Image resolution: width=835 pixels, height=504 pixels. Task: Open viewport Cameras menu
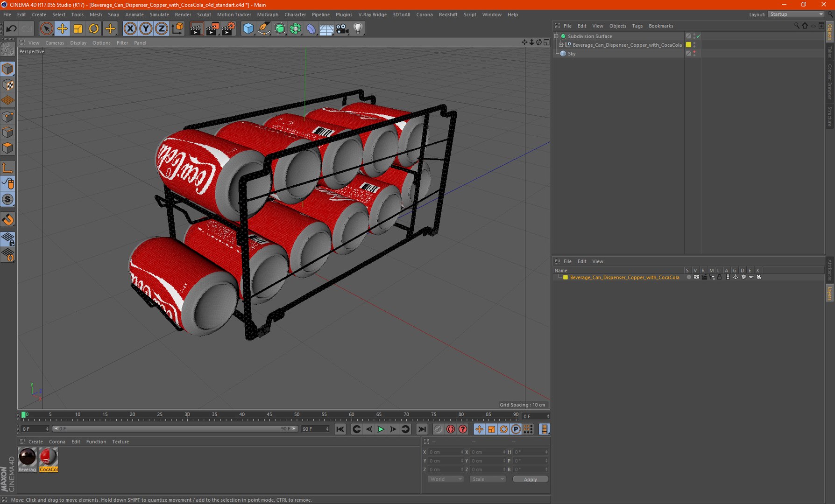point(55,43)
